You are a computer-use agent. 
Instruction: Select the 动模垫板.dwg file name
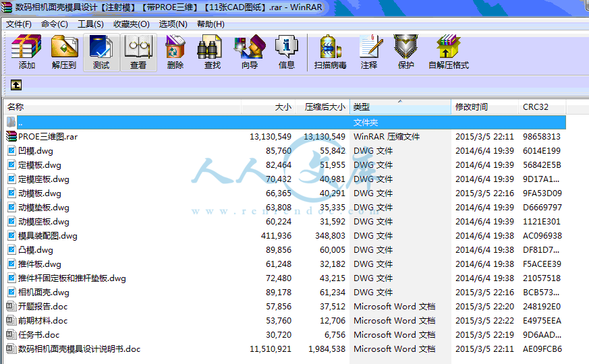[x=44, y=207]
